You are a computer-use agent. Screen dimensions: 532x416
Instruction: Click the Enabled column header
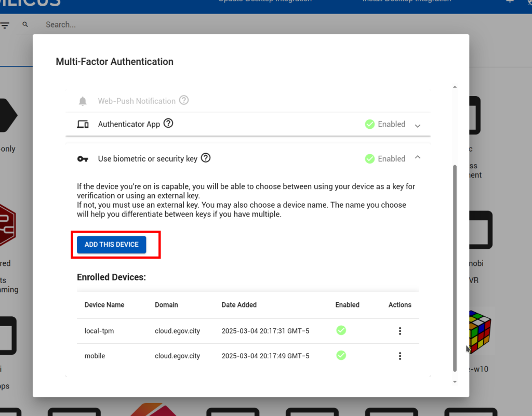[x=348, y=305]
